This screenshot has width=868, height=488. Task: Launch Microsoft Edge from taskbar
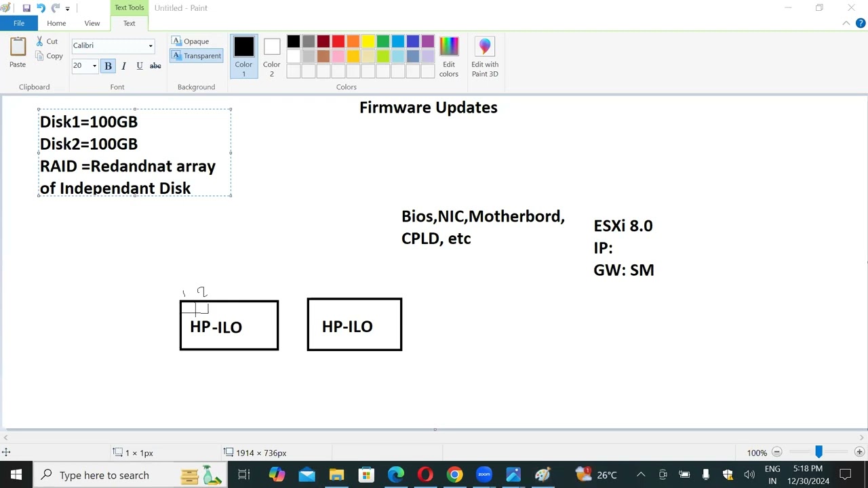pyautogui.click(x=396, y=474)
